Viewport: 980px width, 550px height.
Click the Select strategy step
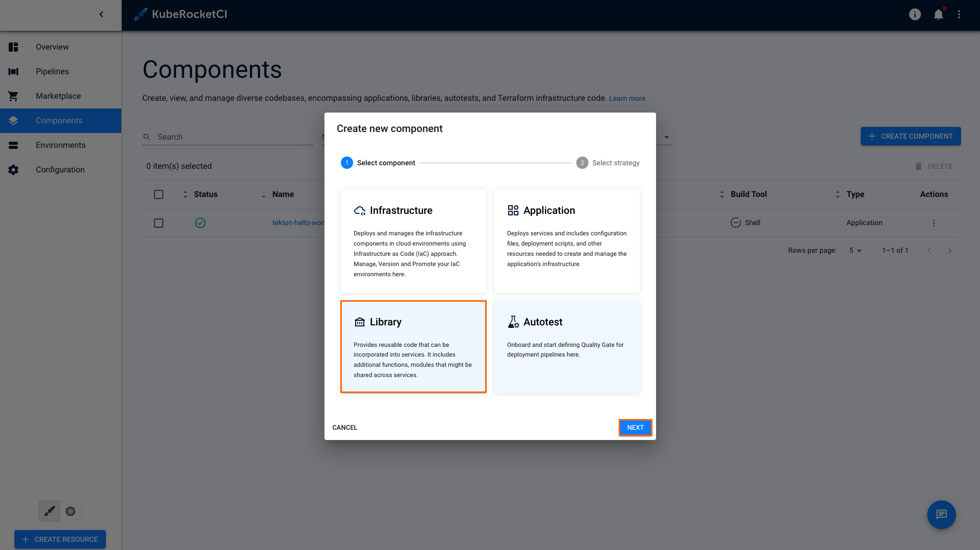tap(608, 163)
